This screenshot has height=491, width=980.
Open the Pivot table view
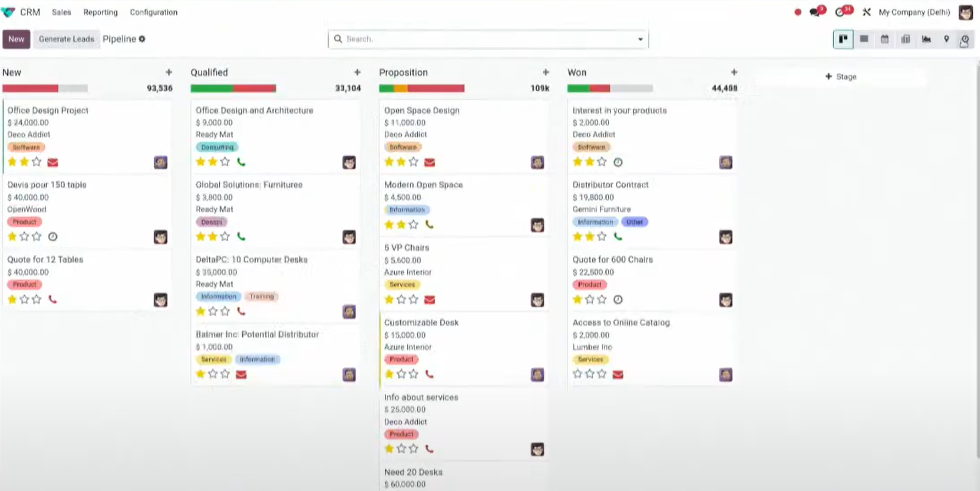[905, 39]
